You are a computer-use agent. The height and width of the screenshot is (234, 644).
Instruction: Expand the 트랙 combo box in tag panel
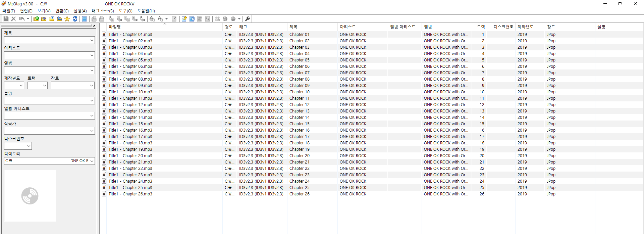(45, 86)
